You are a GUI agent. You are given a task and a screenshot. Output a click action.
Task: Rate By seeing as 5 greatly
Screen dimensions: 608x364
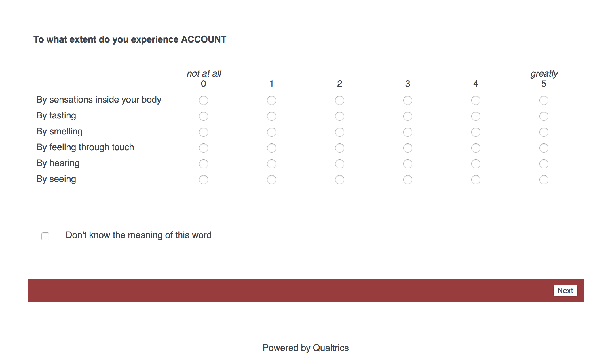point(544,180)
